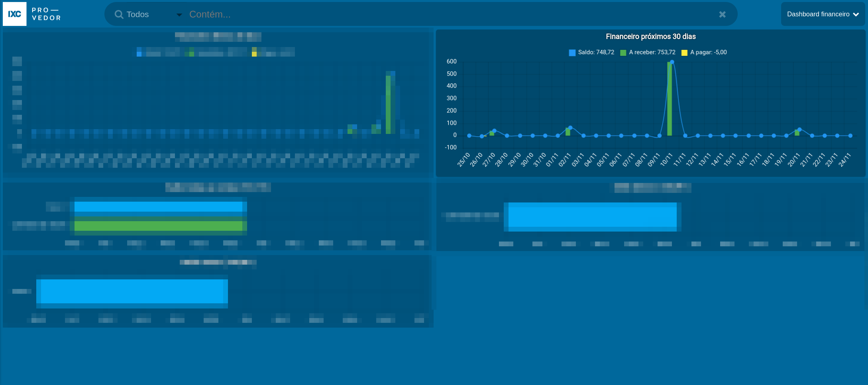Click the 27/10 data point

[x=495, y=131]
